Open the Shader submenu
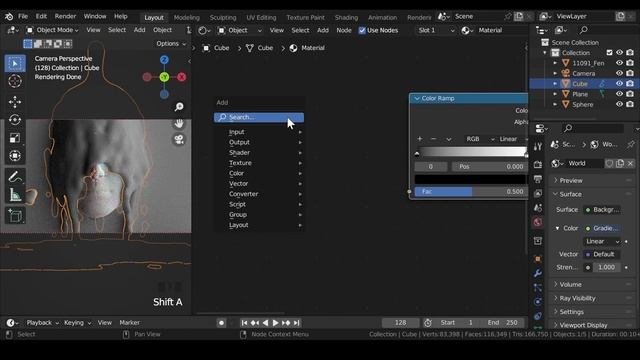 click(259, 153)
